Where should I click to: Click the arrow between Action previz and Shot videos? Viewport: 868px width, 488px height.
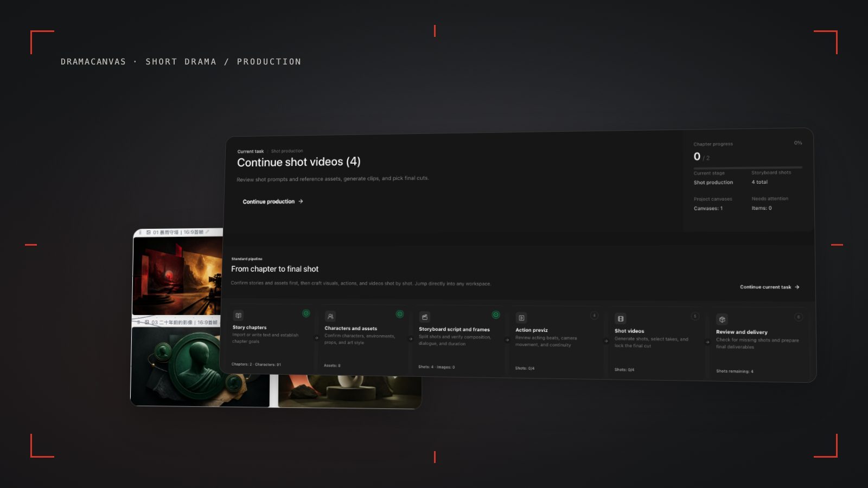pyautogui.click(x=606, y=341)
